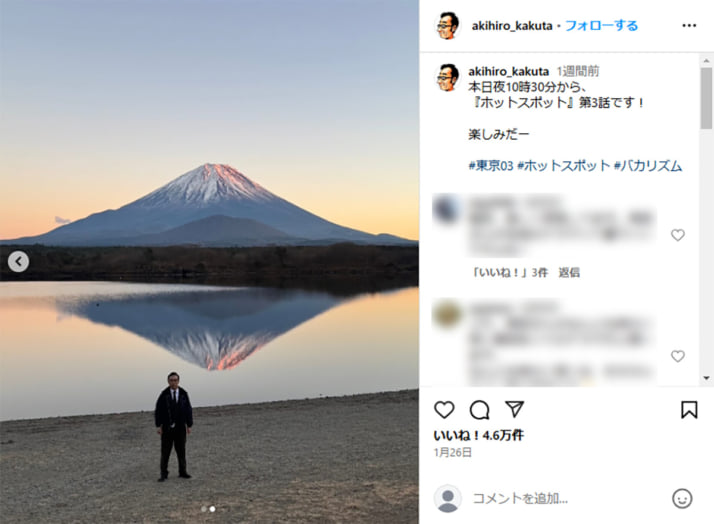Viewport: 714px width, 524px height.
Task: Open akihiro_kakuta profile from the header username
Action: [x=512, y=26]
